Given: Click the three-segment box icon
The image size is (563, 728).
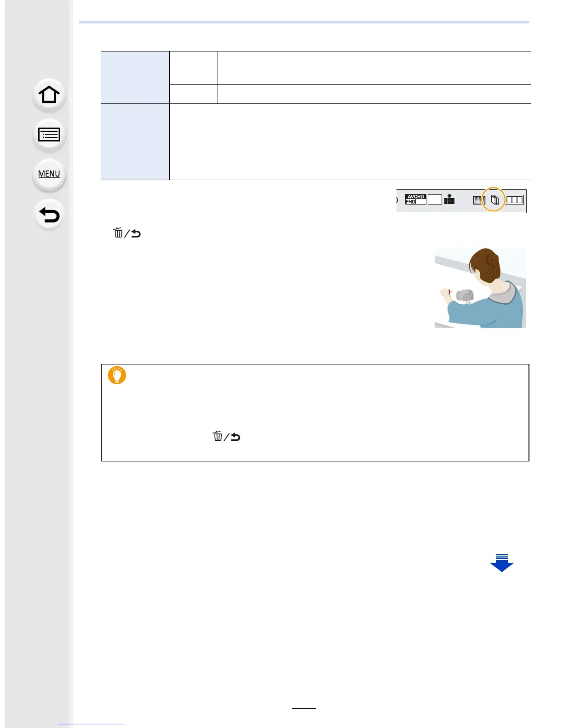Looking at the screenshot, I should (515, 200).
